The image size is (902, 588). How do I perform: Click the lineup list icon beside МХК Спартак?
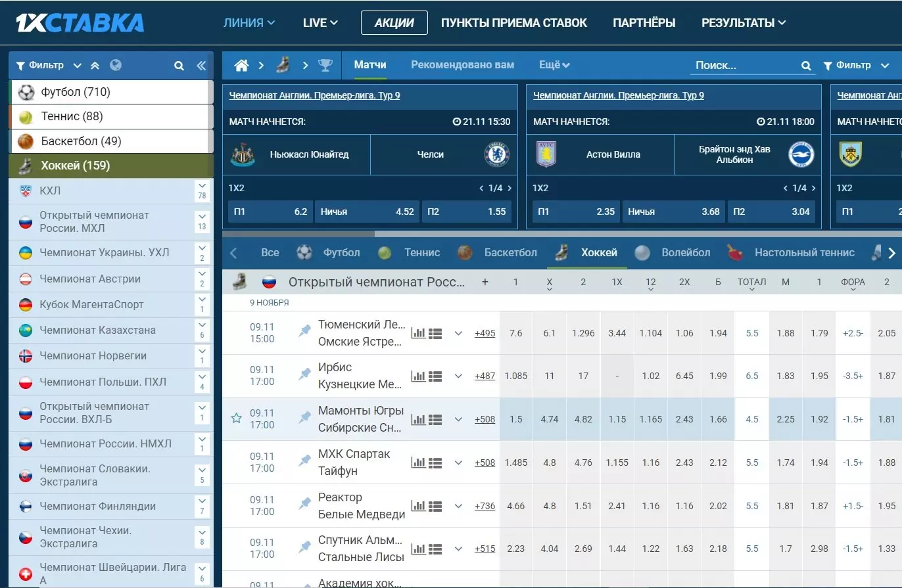pos(435,462)
